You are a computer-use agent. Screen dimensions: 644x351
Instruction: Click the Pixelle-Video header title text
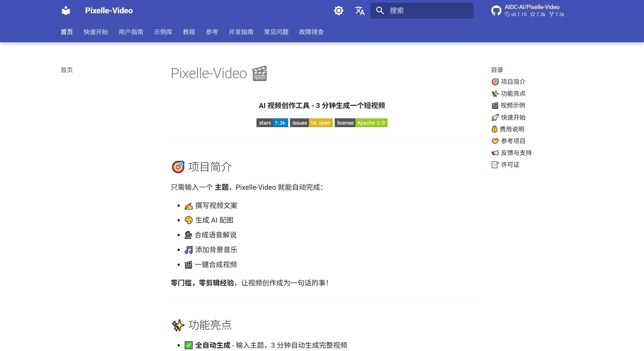pos(109,11)
